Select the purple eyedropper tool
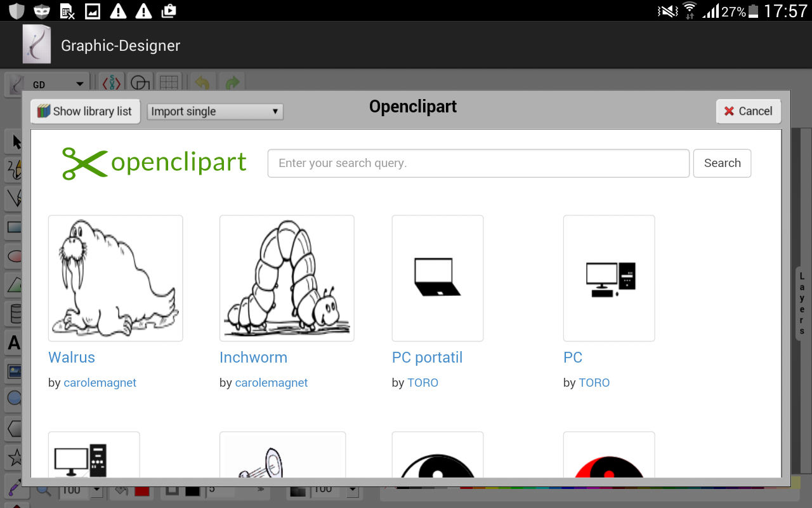812x508 pixels. click(x=15, y=486)
